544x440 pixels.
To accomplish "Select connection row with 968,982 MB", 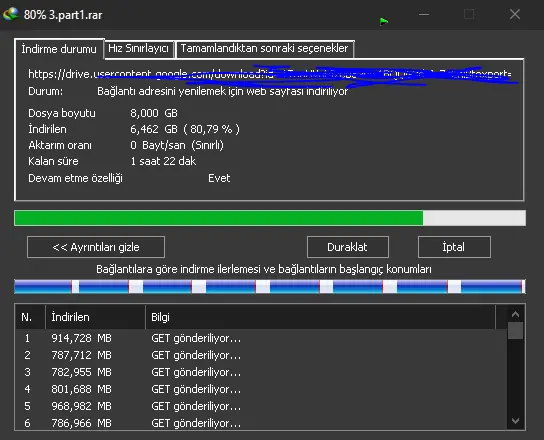I will [261, 406].
